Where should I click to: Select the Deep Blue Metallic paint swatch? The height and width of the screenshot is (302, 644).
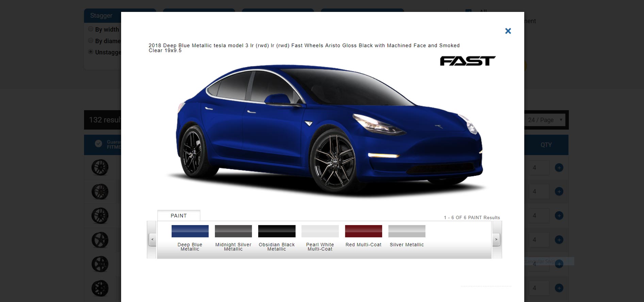point(190,231)
